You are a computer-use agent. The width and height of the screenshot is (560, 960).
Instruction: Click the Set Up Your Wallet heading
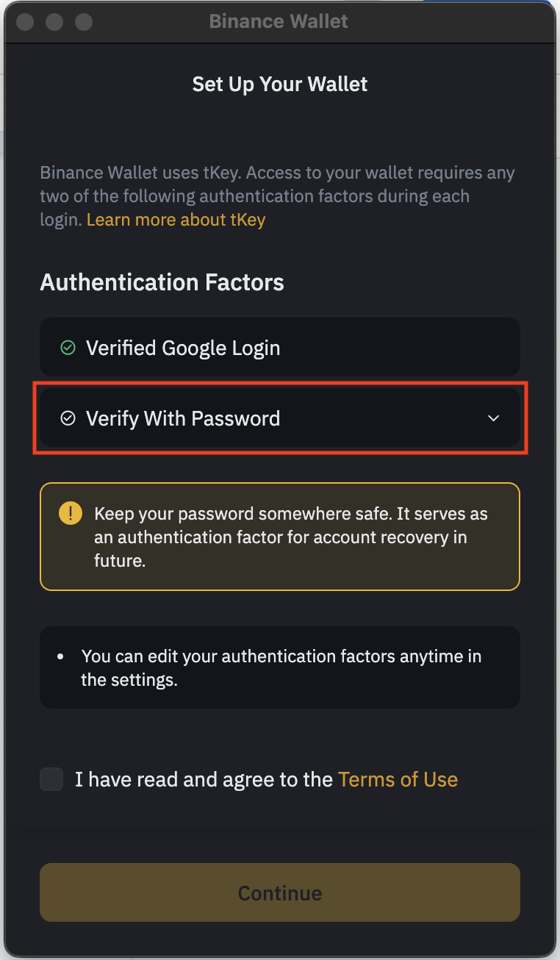point(279,84)
